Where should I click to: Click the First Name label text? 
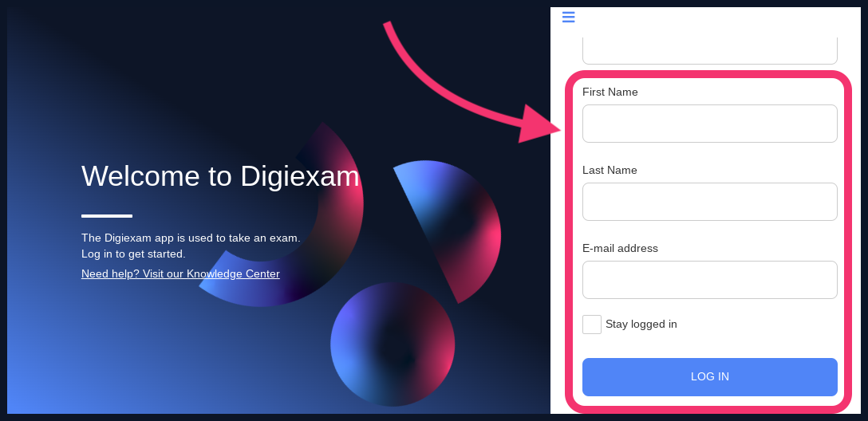[610, 92]
